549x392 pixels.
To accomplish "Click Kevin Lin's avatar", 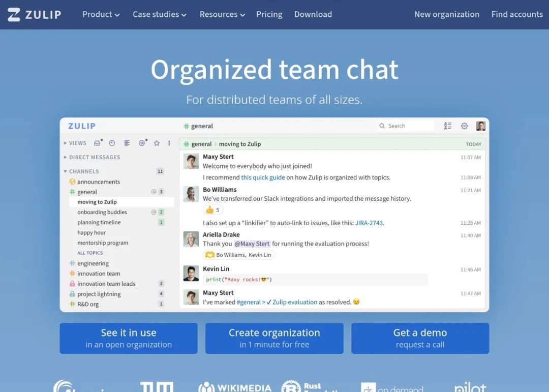I will point(191,273).
